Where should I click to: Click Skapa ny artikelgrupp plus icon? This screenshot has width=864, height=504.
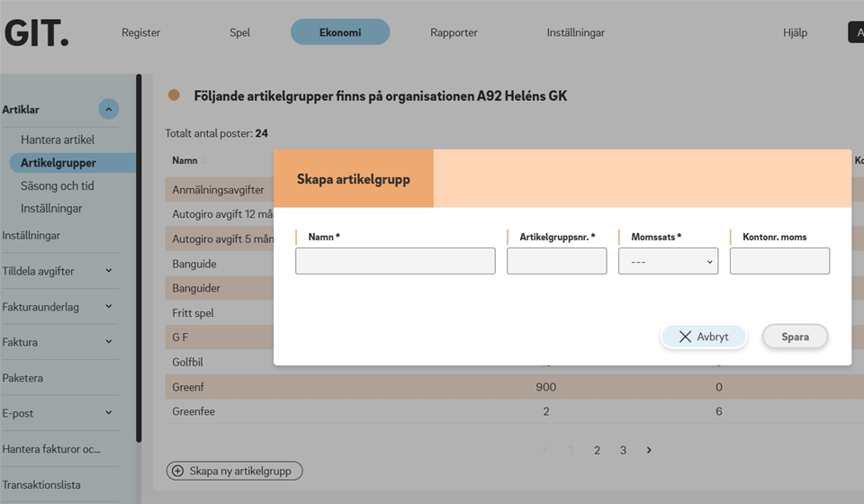pyautogui.click(x=177, y=471)
